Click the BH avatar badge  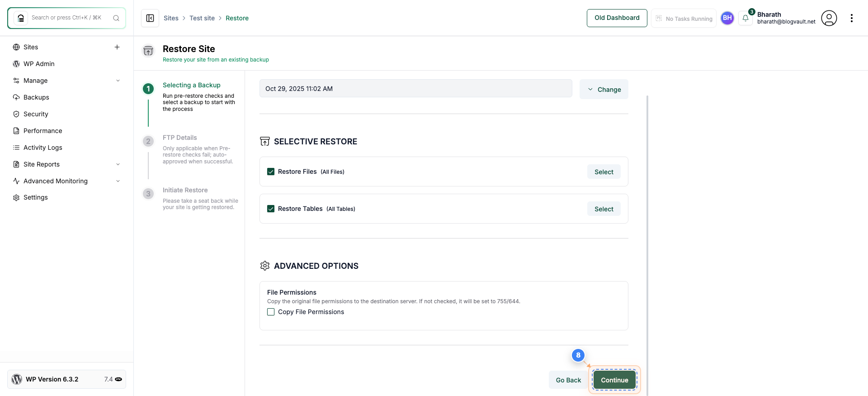[x=727, y=18]
